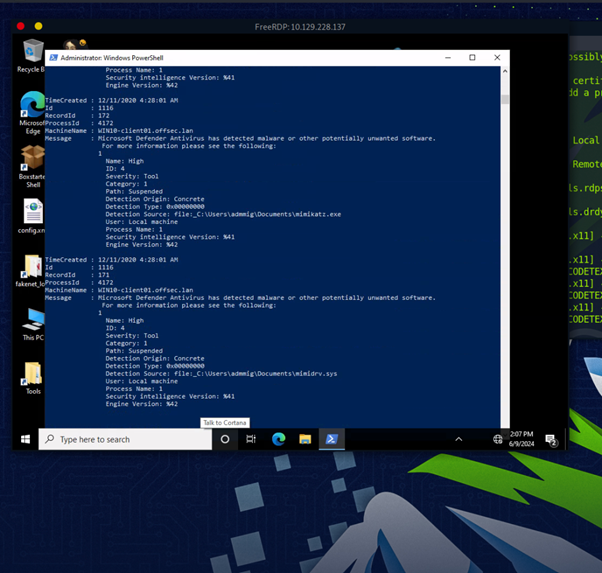This screenshot has width=602, height=573.
Task: Open Task View on the taskbar
Action: [251, 439]
